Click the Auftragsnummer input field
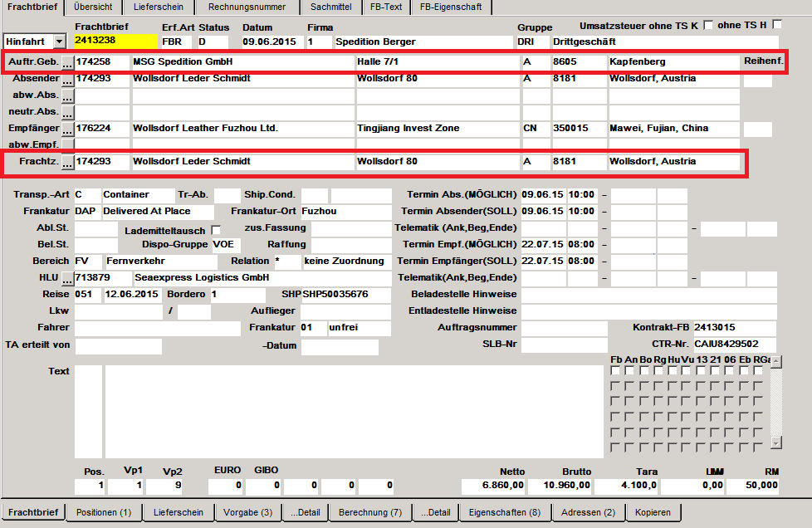 pos(564,328)
